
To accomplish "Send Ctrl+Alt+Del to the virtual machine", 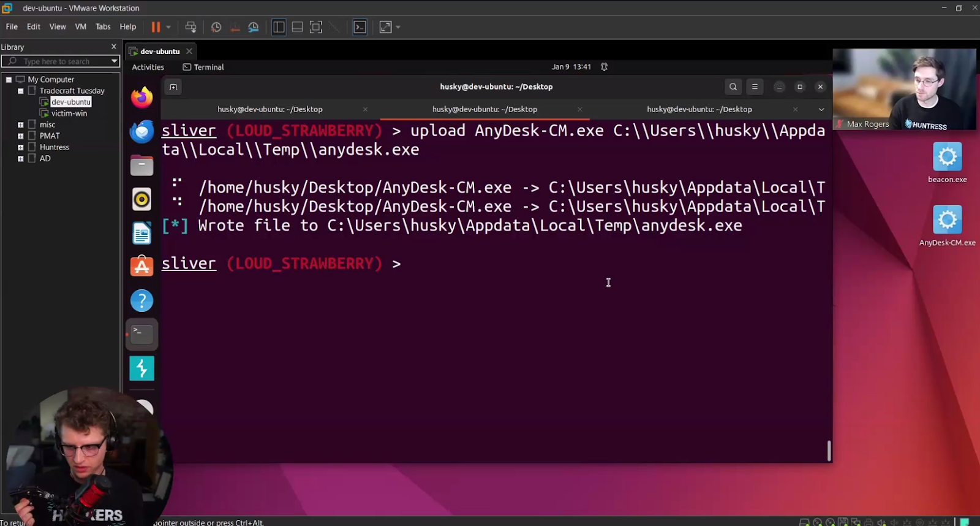I will tap(191, 27).
